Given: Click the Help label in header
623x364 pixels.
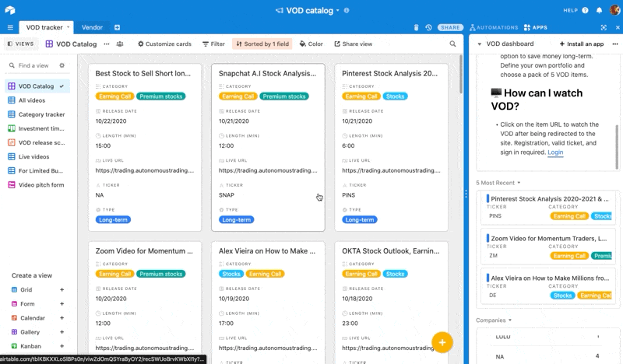Looking at the screenshot, I should [570, 10].
